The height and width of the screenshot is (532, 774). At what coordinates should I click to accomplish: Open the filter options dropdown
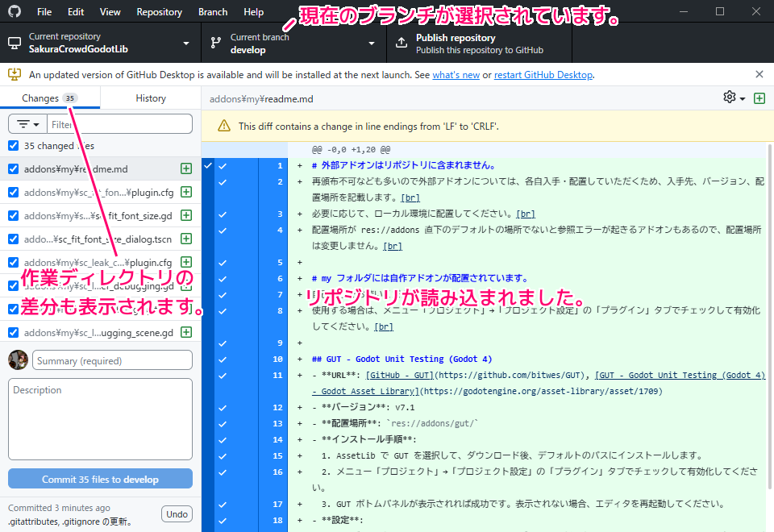pyautogui.click(x=27, y=124)
